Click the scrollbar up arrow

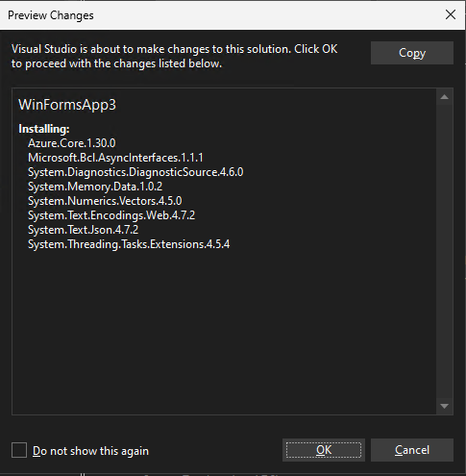click(x=444, y=97)
